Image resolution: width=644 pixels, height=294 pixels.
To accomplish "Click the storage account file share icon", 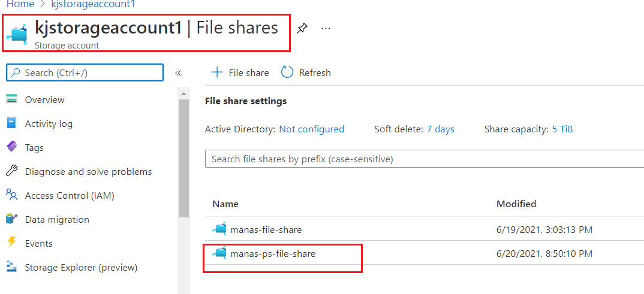I will 18,34.
